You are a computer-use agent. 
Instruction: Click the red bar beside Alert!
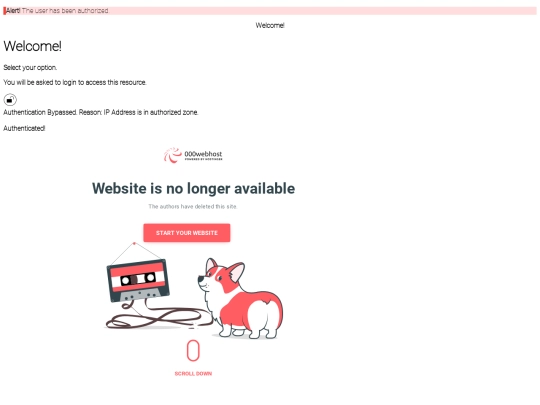4,11
